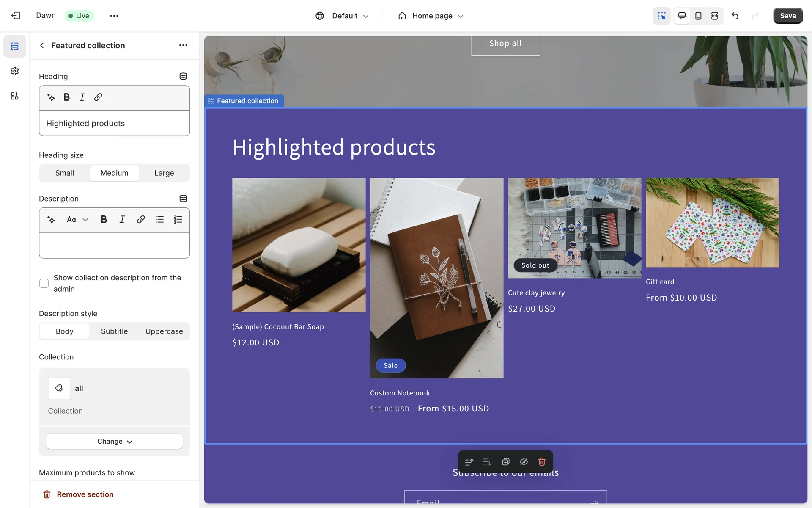Click the exit editor icon
Image resolution: width=812 pixels, height=508 pixels.
coord(16,16)
